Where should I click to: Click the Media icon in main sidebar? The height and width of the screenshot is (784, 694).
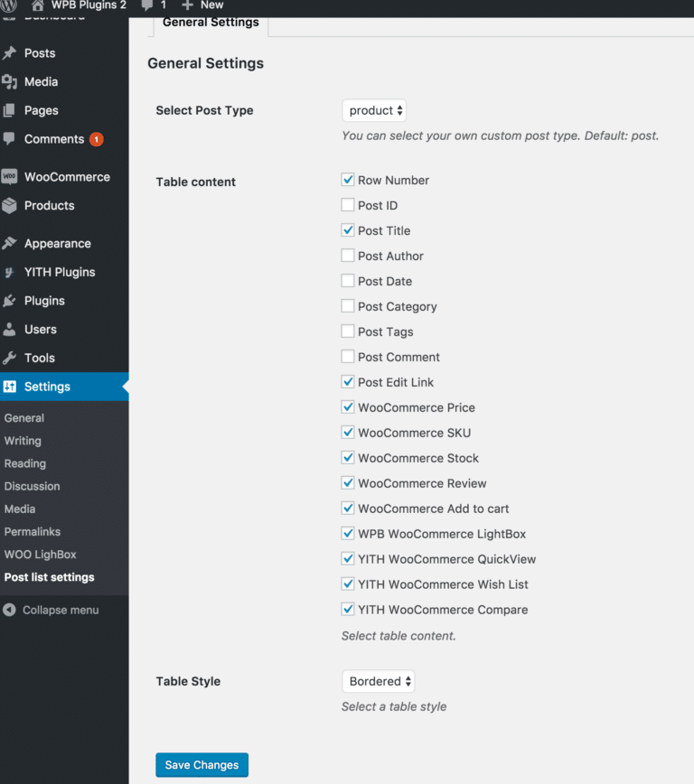point(10,81)
